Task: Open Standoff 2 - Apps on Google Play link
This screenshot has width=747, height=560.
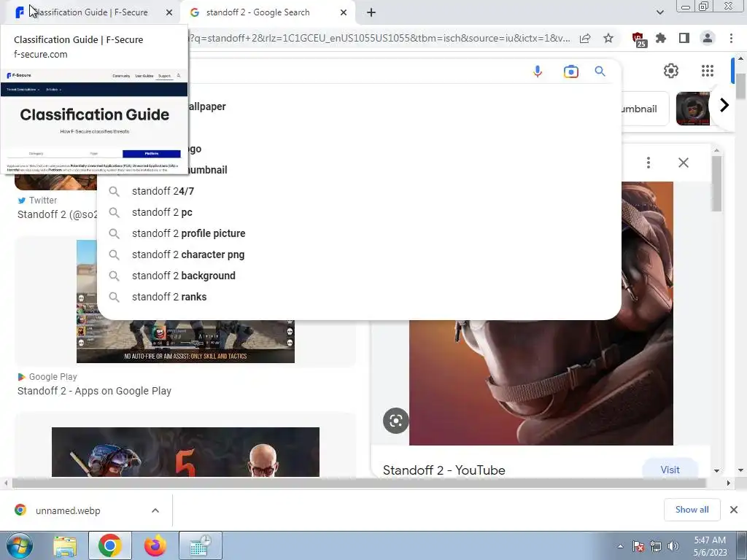Action: [x=94, y=391]
